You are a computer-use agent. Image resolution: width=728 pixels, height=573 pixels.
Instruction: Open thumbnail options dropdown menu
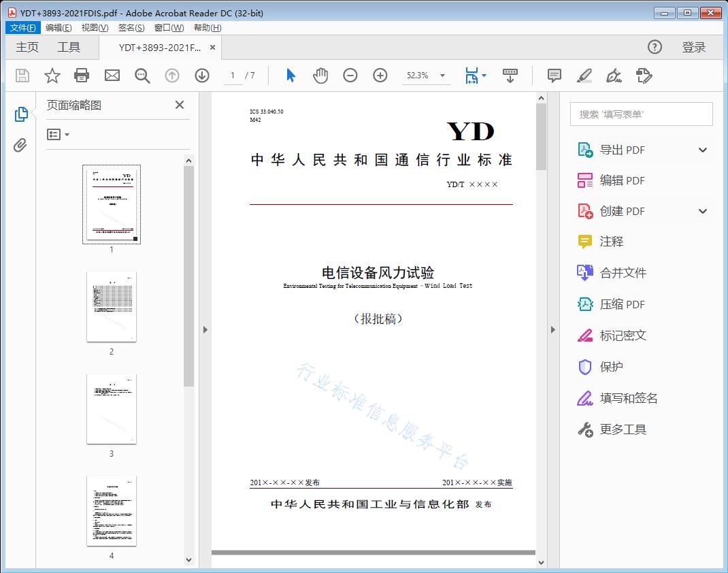(x=59, y=135)
